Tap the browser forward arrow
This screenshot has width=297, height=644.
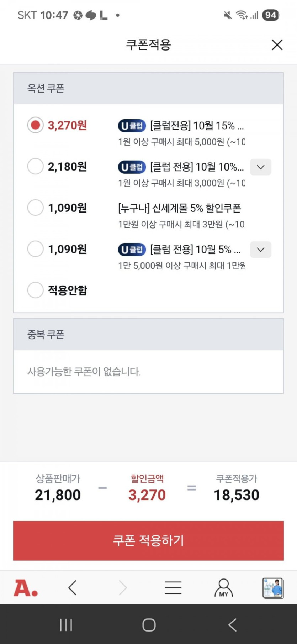[x=123, y=588]
